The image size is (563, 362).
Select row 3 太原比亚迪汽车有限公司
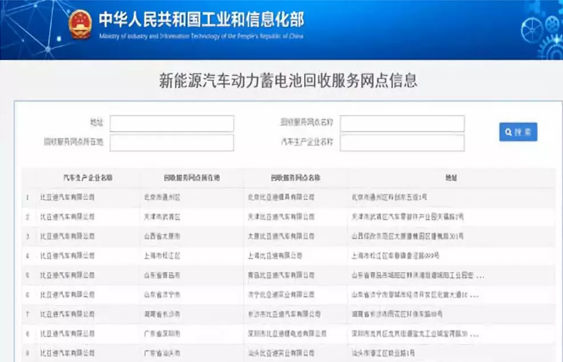(288, 236)
